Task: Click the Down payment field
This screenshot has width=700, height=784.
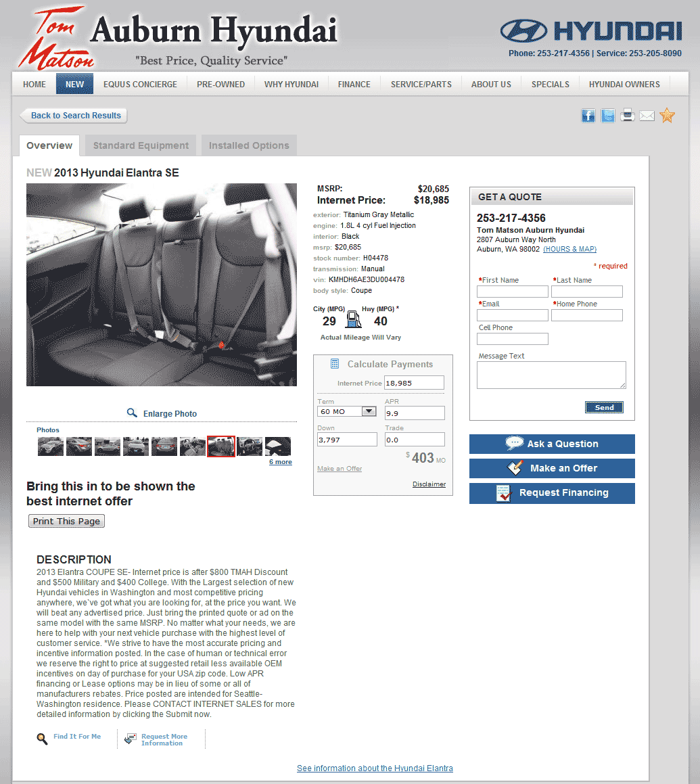Action: point(347,440)
